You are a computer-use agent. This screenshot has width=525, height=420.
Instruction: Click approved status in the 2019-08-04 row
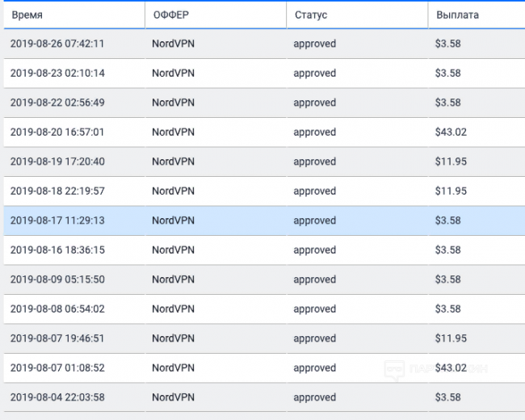tap(314, 397)
